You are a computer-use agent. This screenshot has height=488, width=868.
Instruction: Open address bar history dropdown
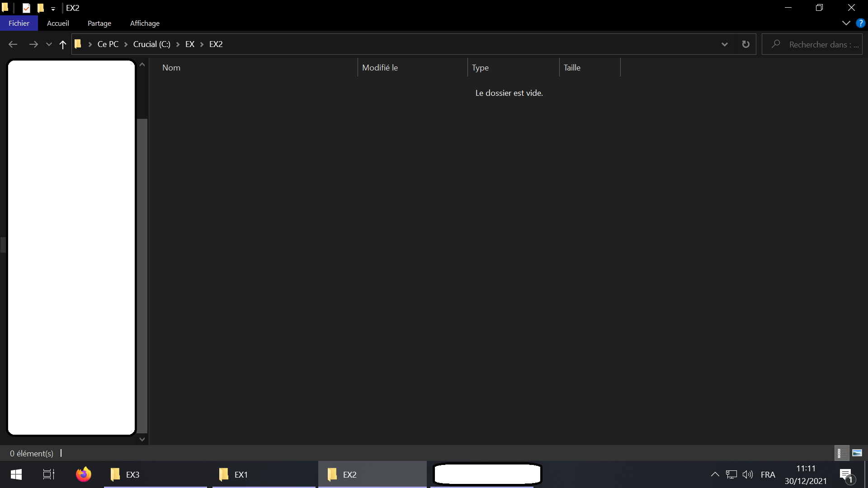[724, 44]
